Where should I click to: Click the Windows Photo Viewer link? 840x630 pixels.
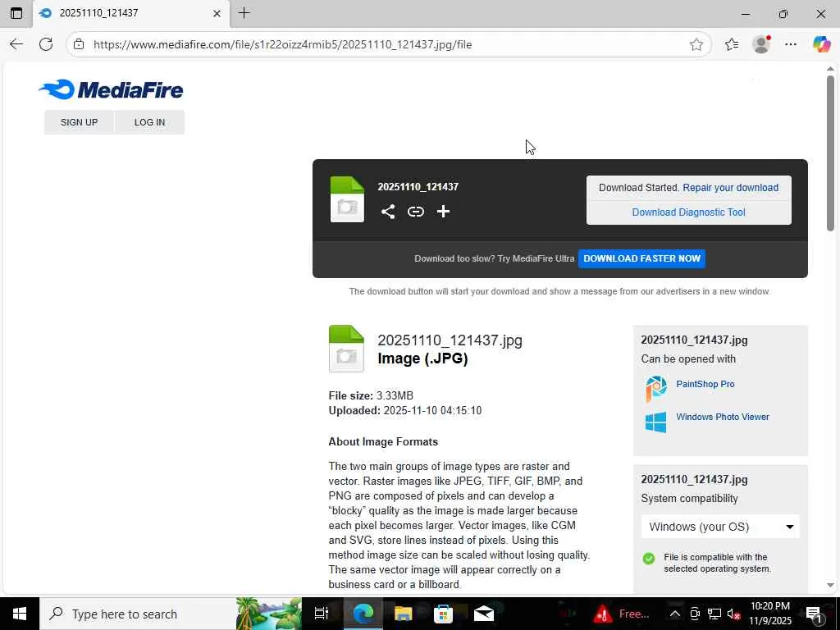click(723, 417)
